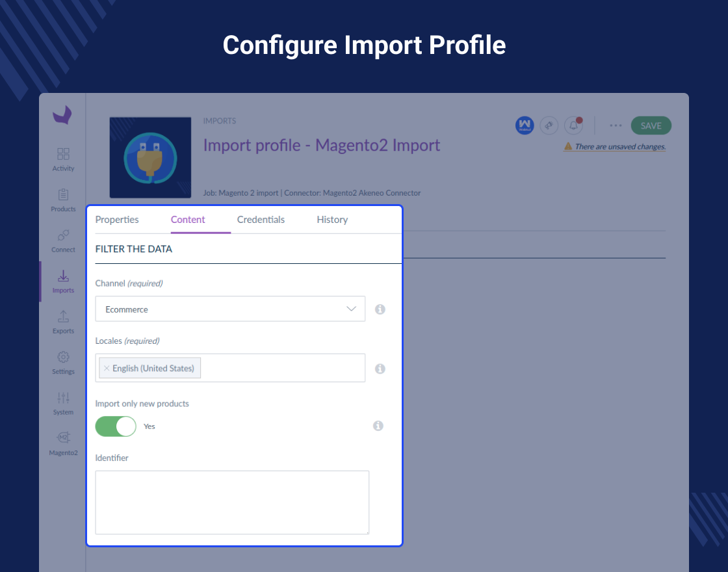Click the Import profile - Magento2 Import title
The image size is (728, 572).
point(321,146)
